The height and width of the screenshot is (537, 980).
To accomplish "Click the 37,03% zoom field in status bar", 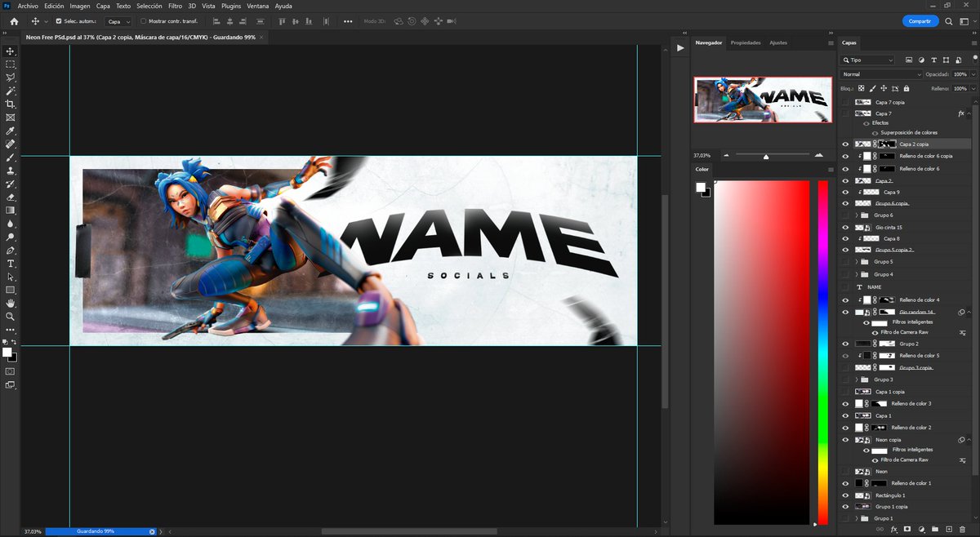I will click(33, 531).
